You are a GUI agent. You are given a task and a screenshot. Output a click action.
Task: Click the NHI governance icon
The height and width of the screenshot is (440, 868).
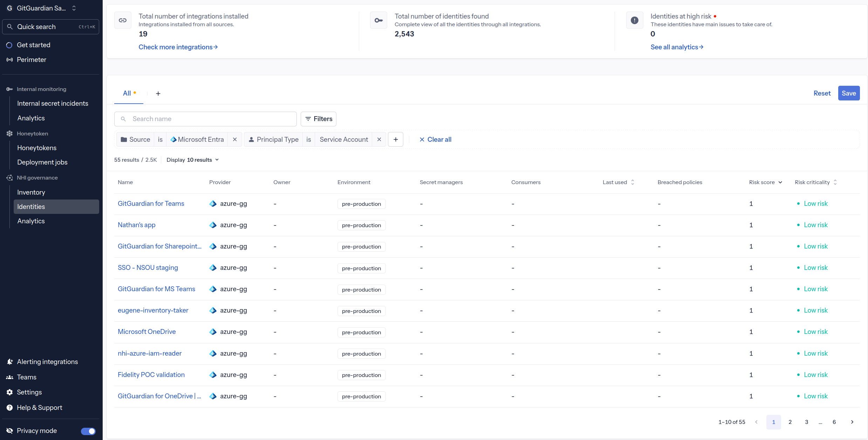point(9,177)
